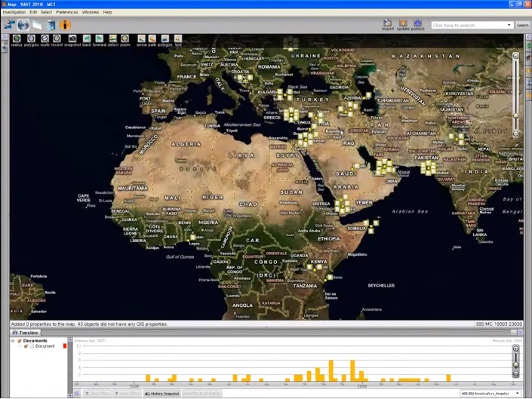Zoom in the timeline with plus button
Screen dimensions: 532x399
coord(515,348)
